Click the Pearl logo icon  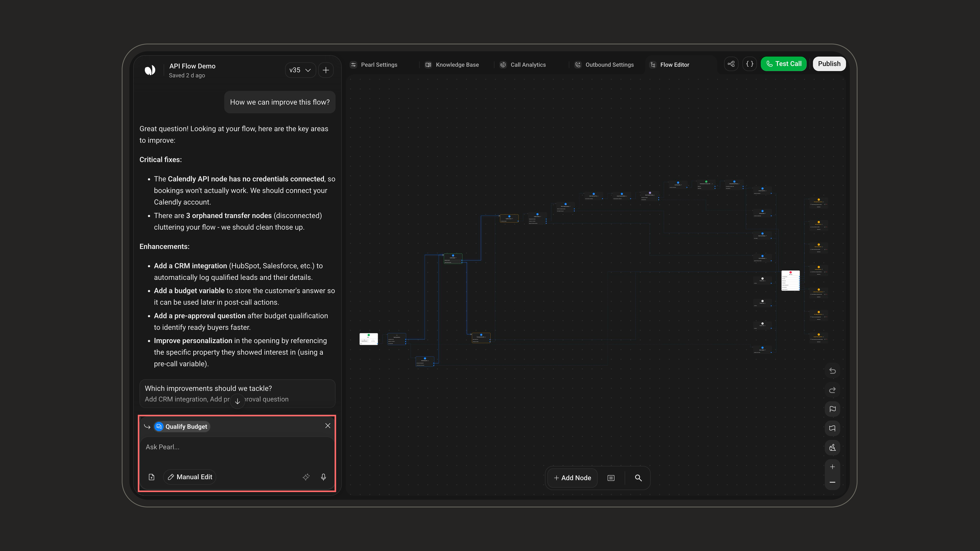click(150, 70)
